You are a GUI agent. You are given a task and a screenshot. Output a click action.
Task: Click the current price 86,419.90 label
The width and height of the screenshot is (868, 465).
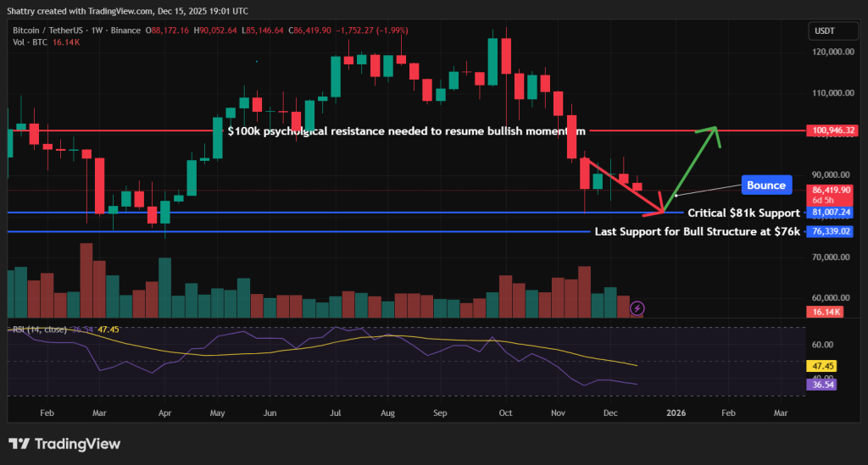tap(831, 191)
